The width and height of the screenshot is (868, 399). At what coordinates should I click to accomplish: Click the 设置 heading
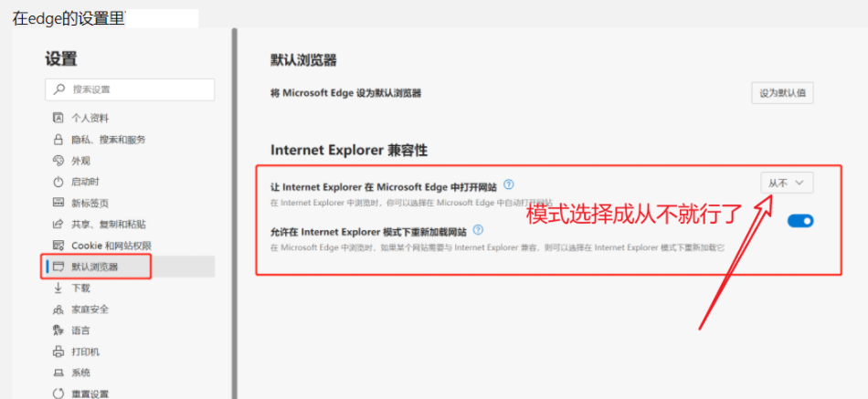61,58
